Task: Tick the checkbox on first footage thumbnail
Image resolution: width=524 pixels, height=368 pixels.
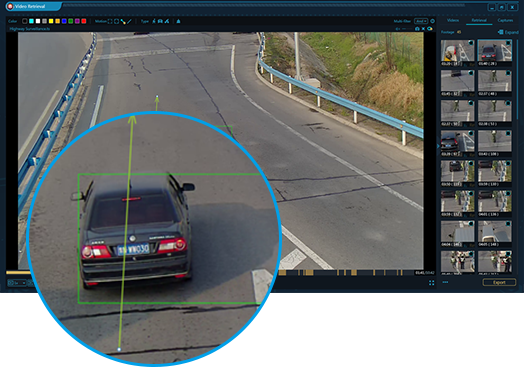Action: pyautogui.click(x=471, y=43)
